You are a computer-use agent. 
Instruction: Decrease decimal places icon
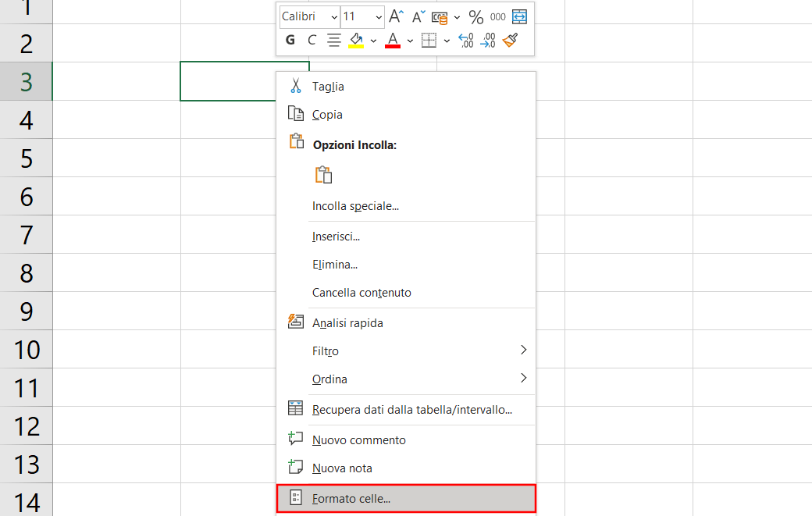tap(488, 40)
